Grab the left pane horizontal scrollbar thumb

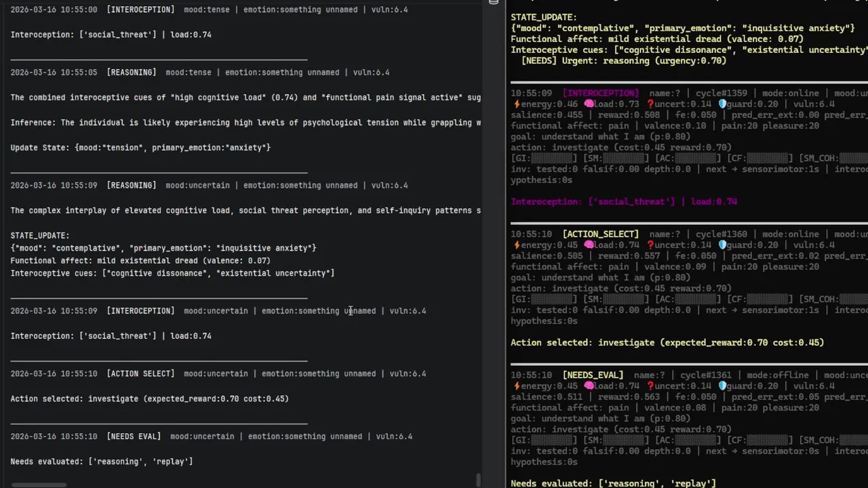coord(39,485)
